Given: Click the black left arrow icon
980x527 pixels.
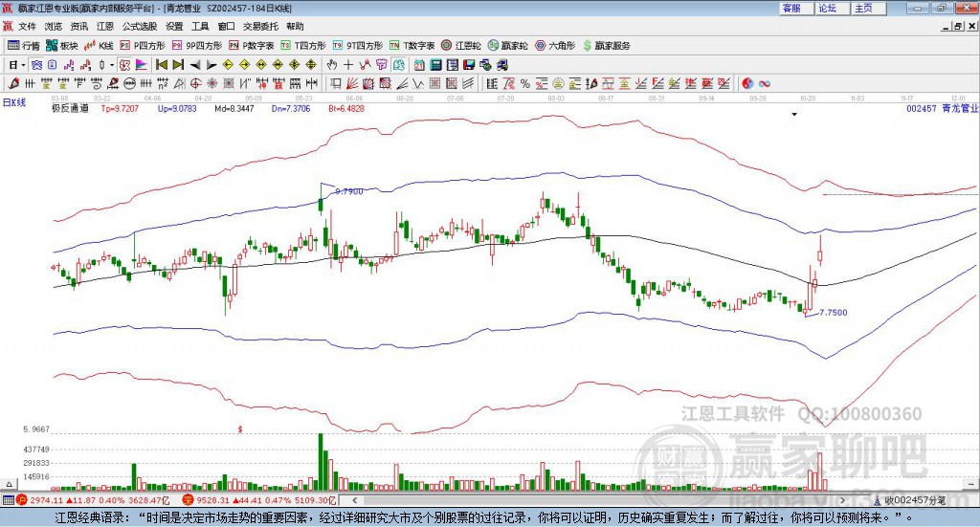Looking at the screenshot, I should (x=195, y=64).
